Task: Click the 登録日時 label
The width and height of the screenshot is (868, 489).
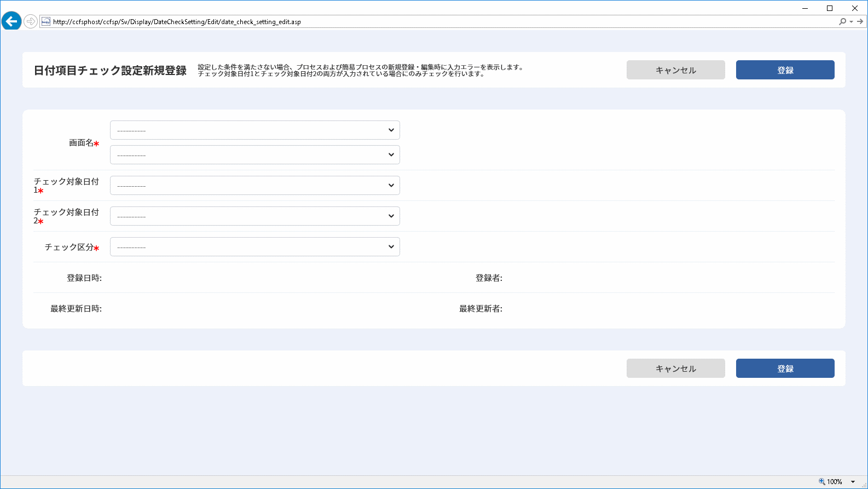Action: 84,278
